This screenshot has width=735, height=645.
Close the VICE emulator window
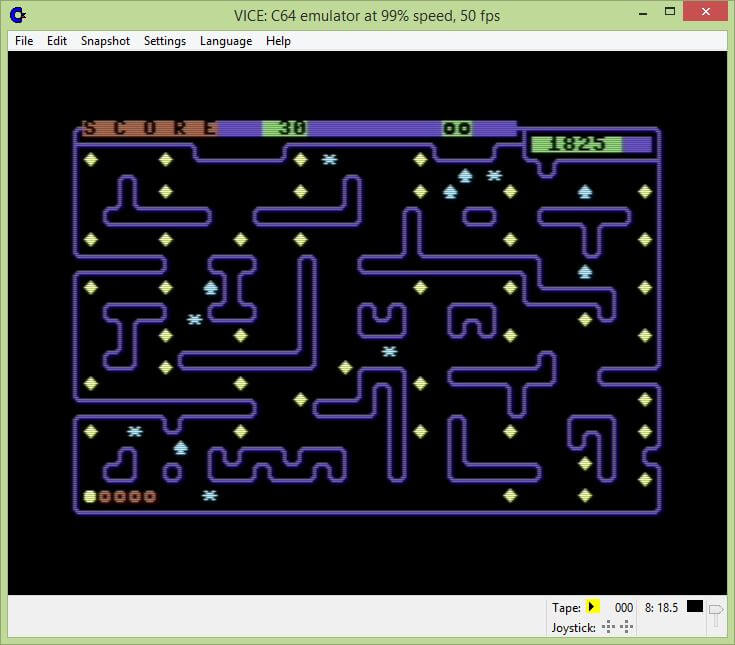[x=705, y=12]
